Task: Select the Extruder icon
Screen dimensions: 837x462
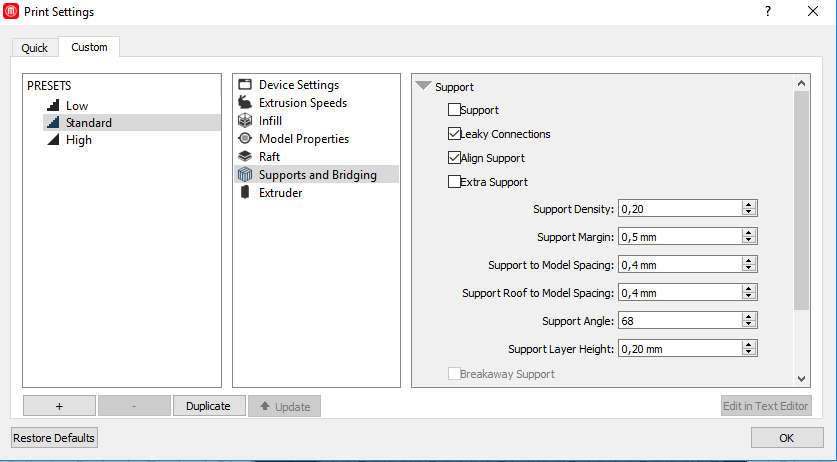Action: [x=245, y=193]
